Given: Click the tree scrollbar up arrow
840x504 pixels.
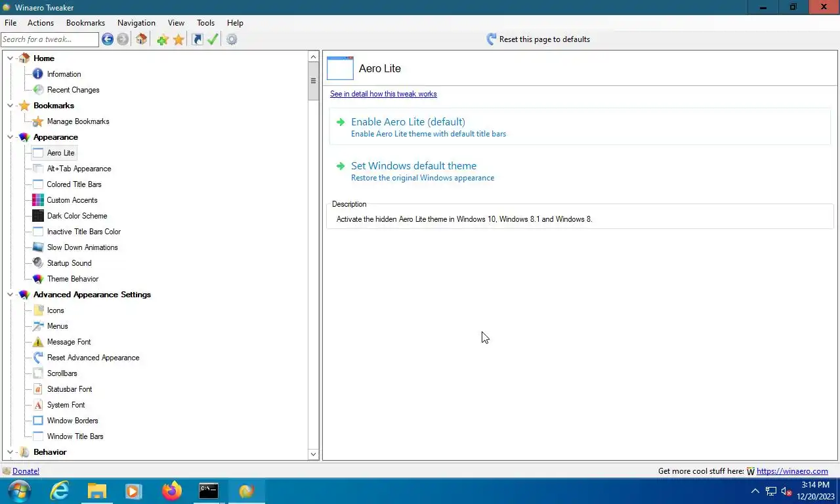Looking at the screenshot, I should pyautogui.click(x=313, y=57).
